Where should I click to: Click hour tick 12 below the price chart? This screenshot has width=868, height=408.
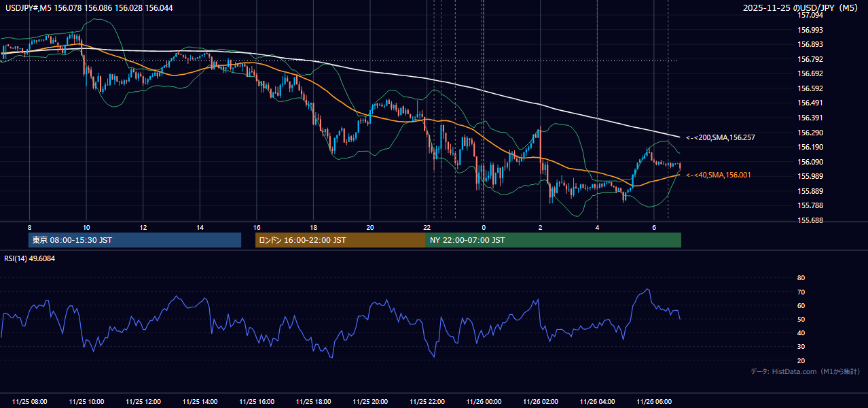[143, 227]
